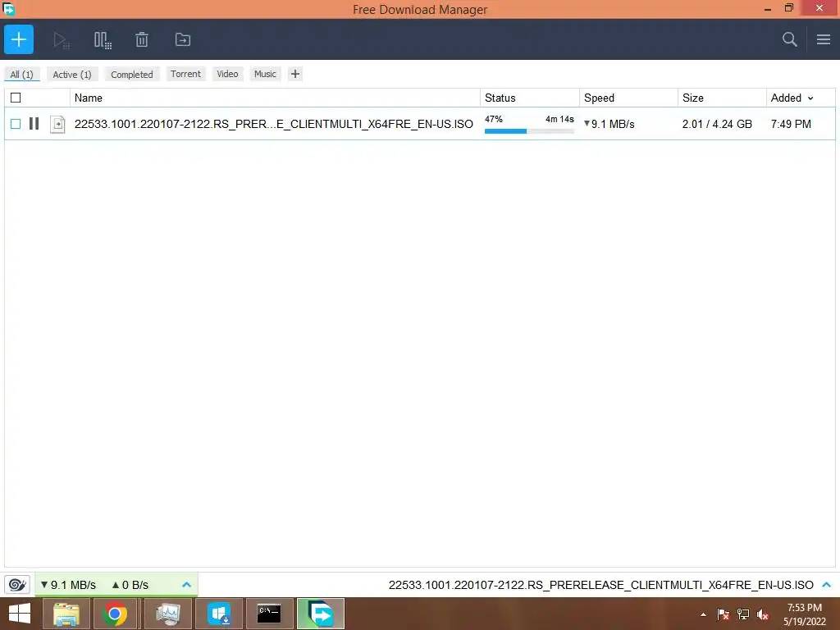840x630 pixels.
Task: Open the search magnifier icon
Action: (789, 39)
